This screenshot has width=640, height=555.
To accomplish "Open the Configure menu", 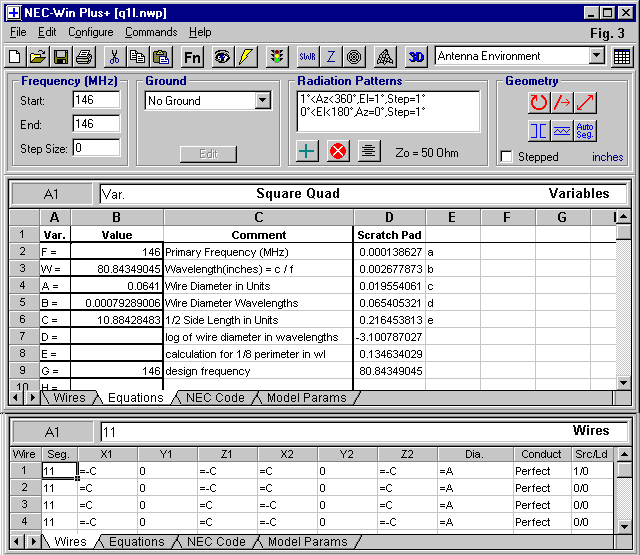I will (91, 32).
